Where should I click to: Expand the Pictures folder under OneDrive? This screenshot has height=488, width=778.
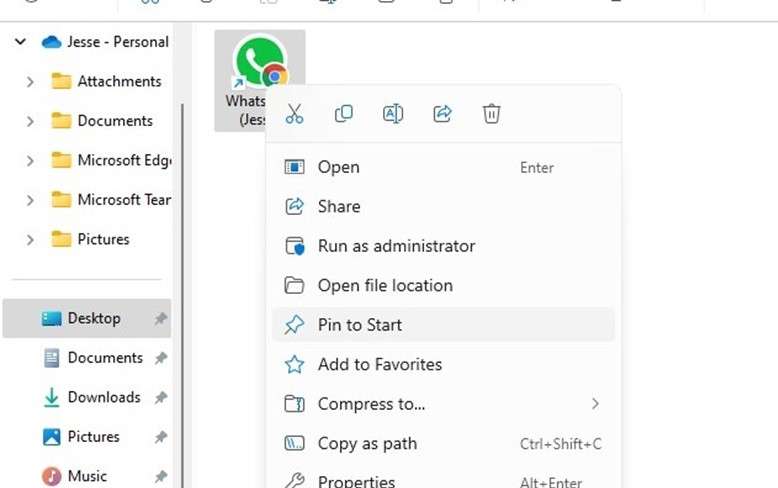coord(30,240)
